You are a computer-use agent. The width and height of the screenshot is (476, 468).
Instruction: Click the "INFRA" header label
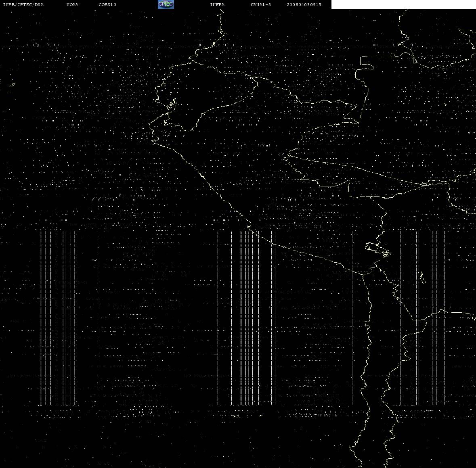tap(217, 4)
